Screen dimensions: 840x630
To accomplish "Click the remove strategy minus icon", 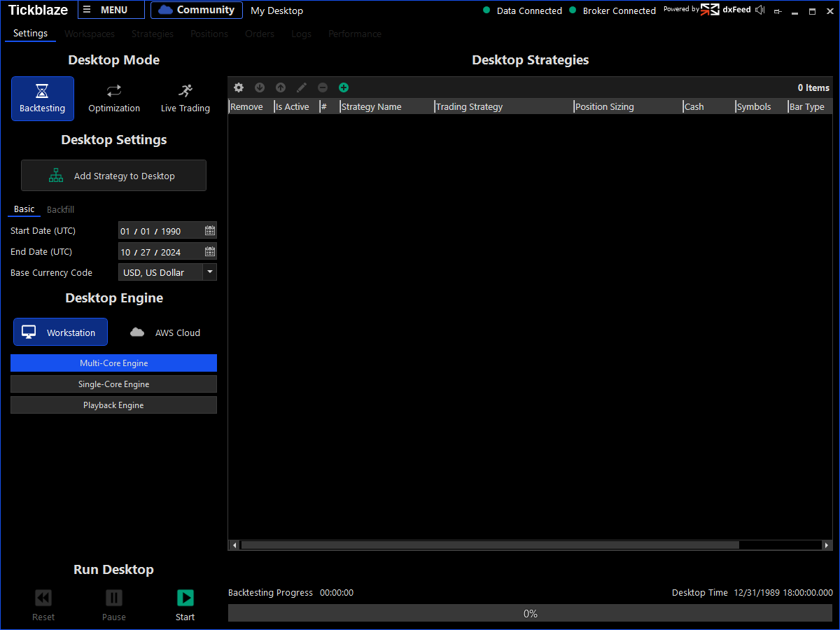I will [323, 87].
